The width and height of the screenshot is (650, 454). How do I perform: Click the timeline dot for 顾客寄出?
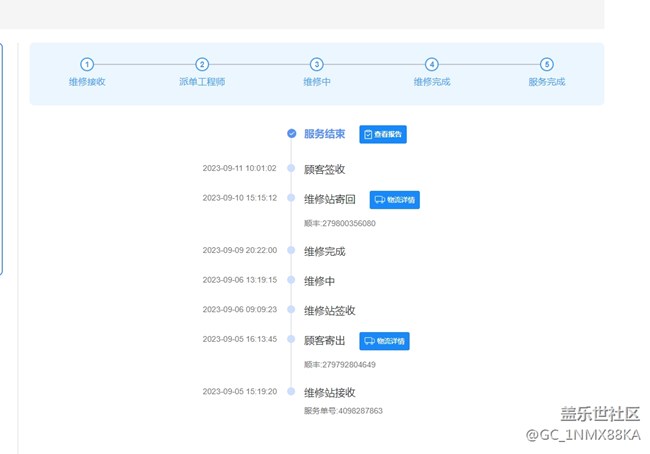pos(291,340)
